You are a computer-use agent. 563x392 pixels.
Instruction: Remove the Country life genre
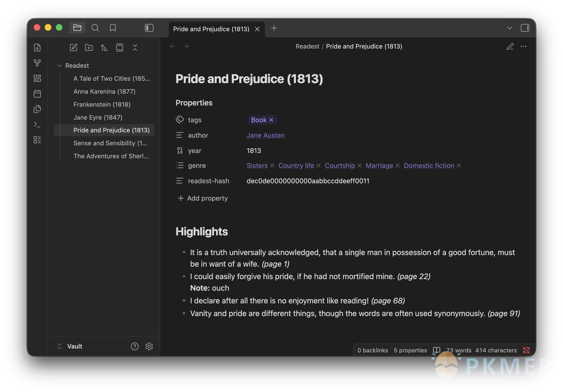(x=318, y=166)
